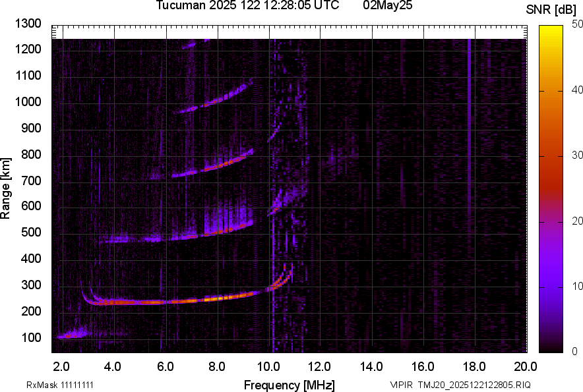This screenshot has height=392, width=583.
Task: Click the frequency tick label '16.0'
Action: pos(423,367)
